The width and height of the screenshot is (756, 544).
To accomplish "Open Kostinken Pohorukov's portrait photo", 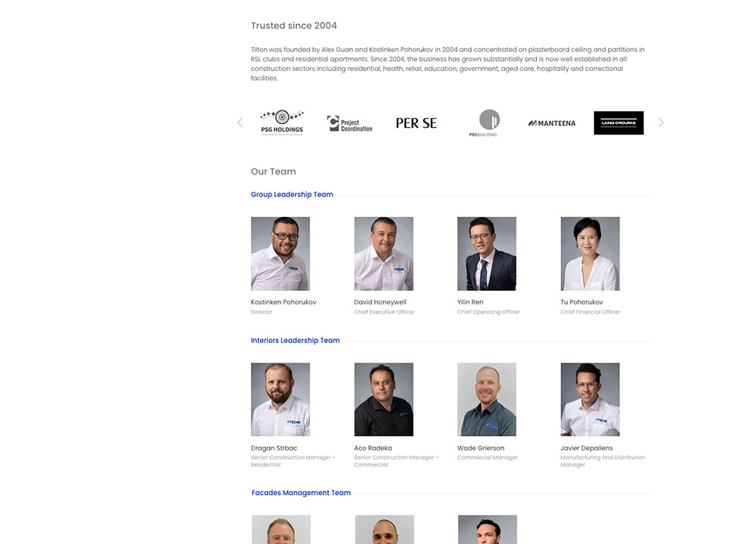I will tap(280, 253).
